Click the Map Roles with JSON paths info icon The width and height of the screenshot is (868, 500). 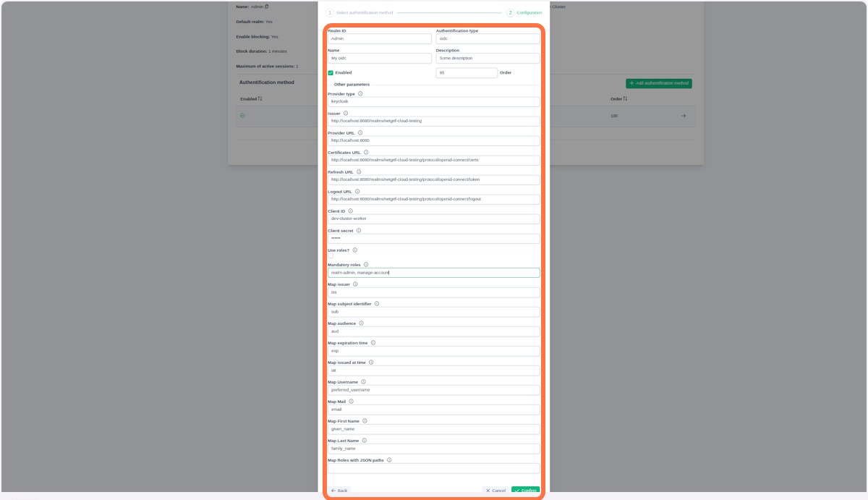pyautogui.click(x=389, y=459)
